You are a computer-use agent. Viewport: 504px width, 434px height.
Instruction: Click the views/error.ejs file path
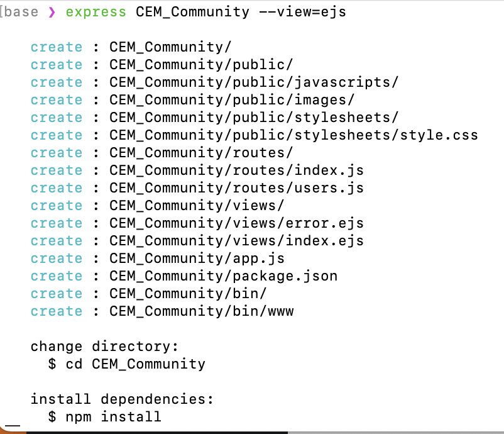point(299,223)
